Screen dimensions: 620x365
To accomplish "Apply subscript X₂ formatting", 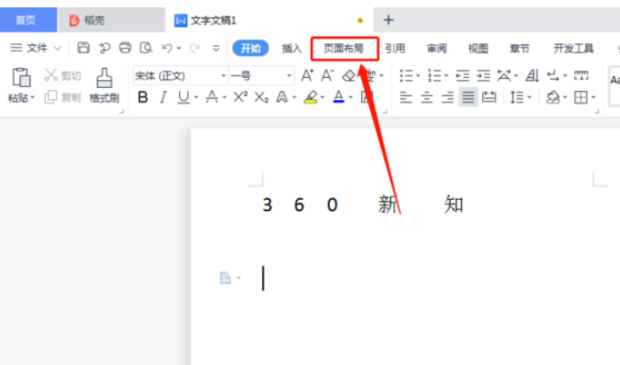I will click(261, 97).
